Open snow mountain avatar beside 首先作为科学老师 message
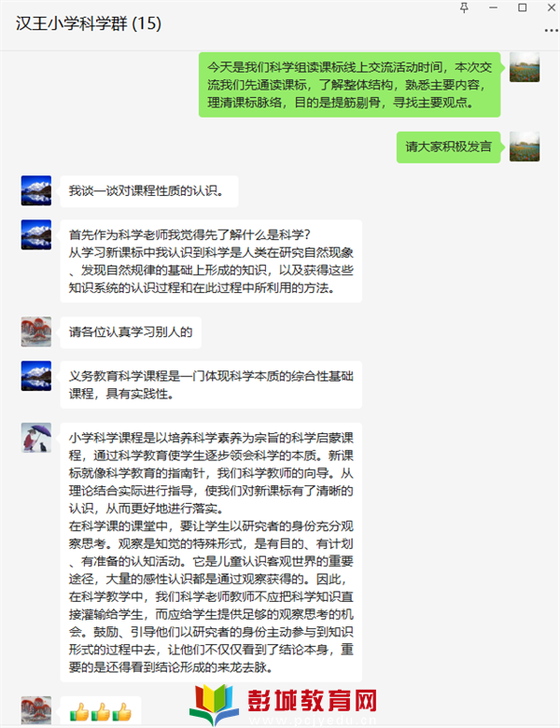560x728 pixels. [36, 235]
